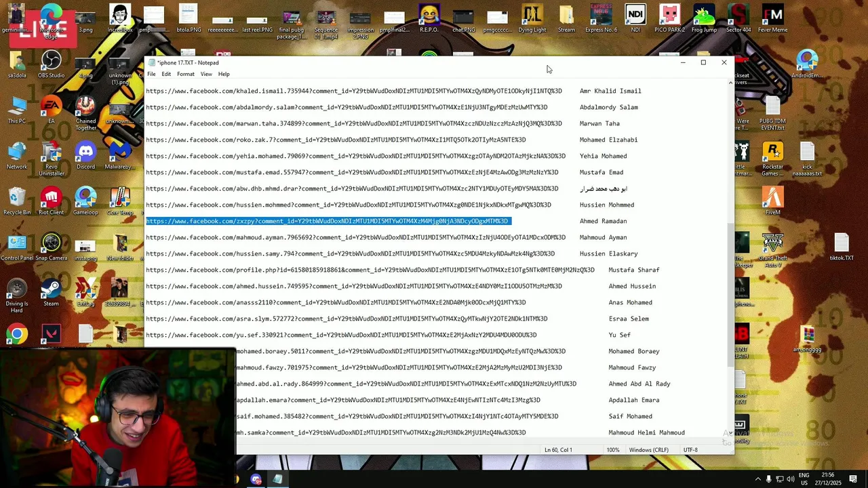Screen dimensions: 868x488
Task: Open the Steam desktop shortcut
Action: (51, 293)
